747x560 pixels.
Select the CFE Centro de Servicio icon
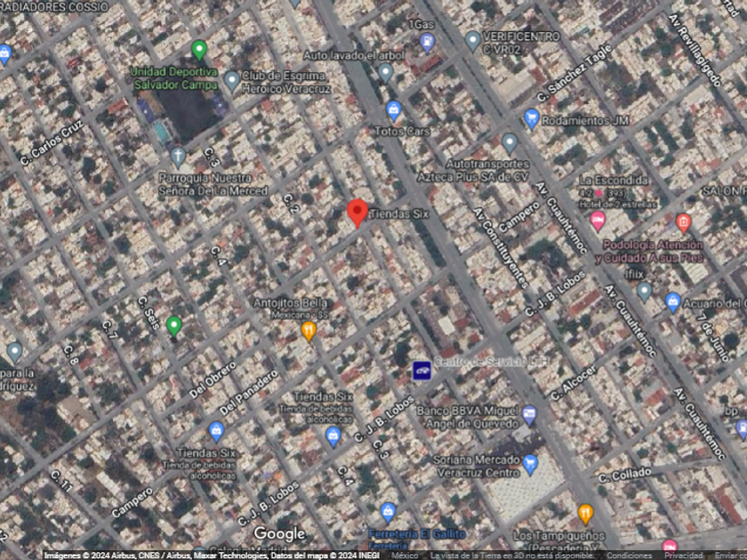[422, 371]
